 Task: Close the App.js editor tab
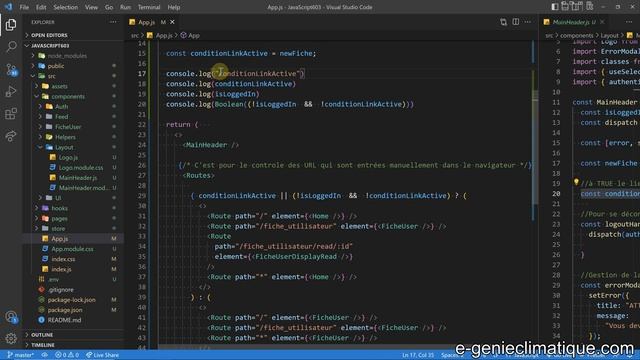172,22
